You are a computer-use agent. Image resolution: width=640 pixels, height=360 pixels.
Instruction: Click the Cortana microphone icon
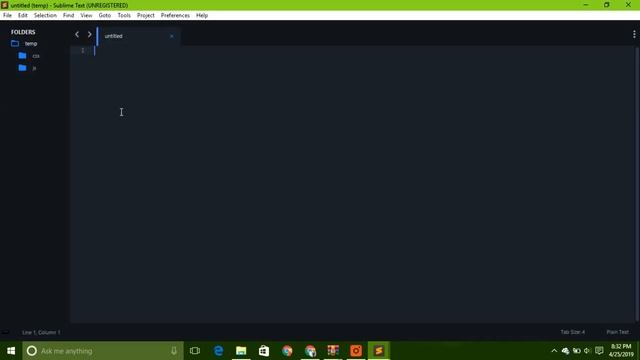point(174,351)
